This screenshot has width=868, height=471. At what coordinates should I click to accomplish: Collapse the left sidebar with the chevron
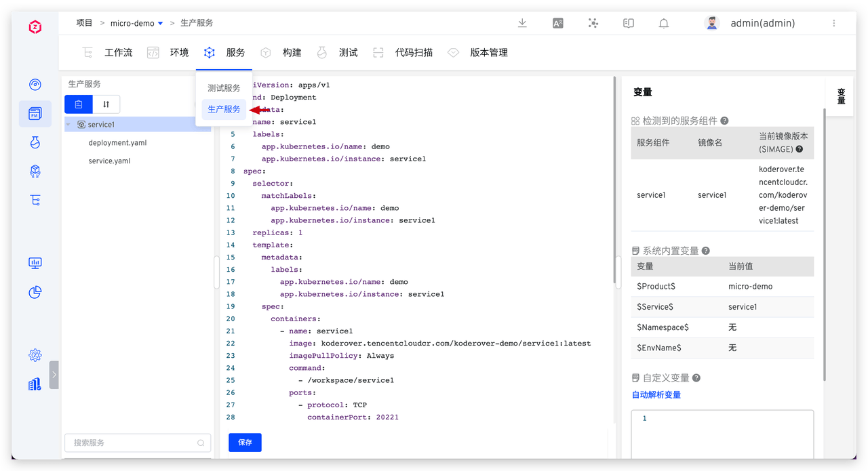pyautogui.click(x=54, y=374)
